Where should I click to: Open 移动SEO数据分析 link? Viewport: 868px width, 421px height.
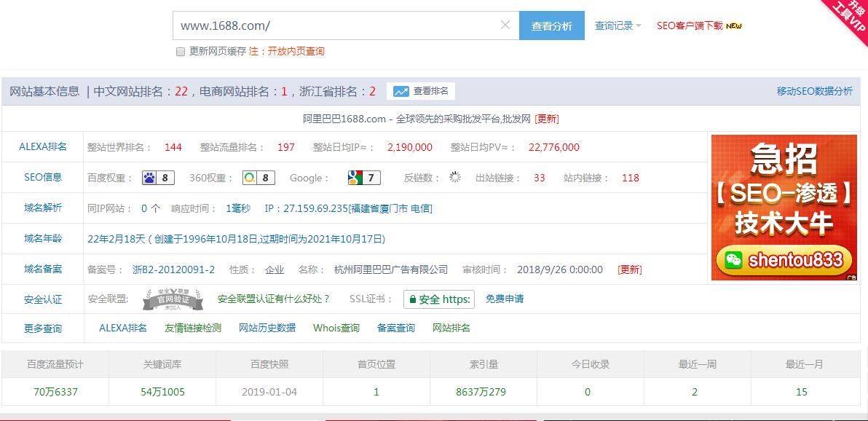coord(814,91)
